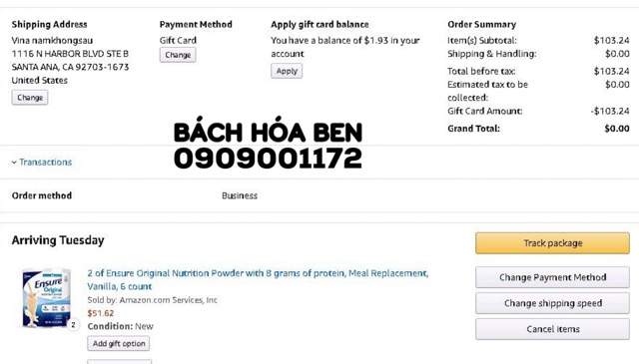Apply the $1.93 gift card balance

coord(287,71)
